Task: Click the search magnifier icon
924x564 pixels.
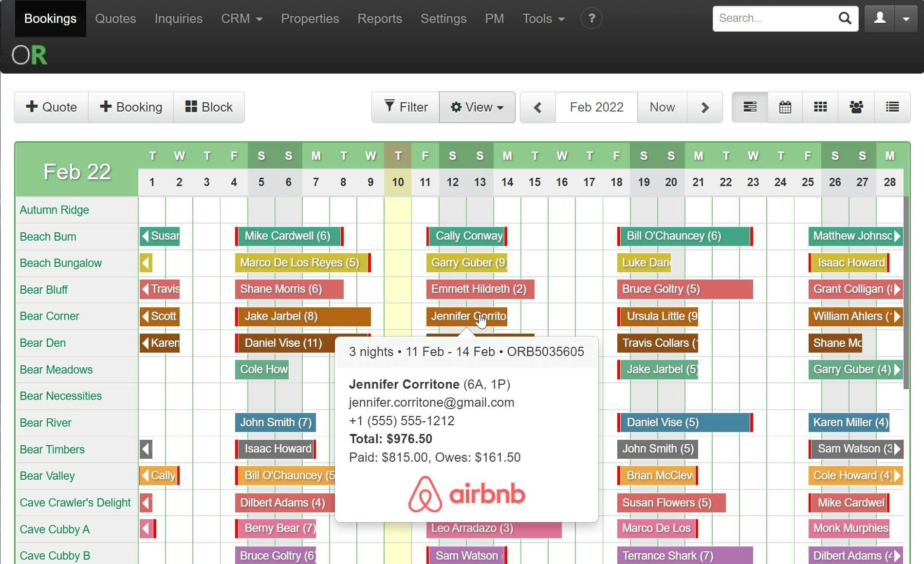Action: coord(845,19)
